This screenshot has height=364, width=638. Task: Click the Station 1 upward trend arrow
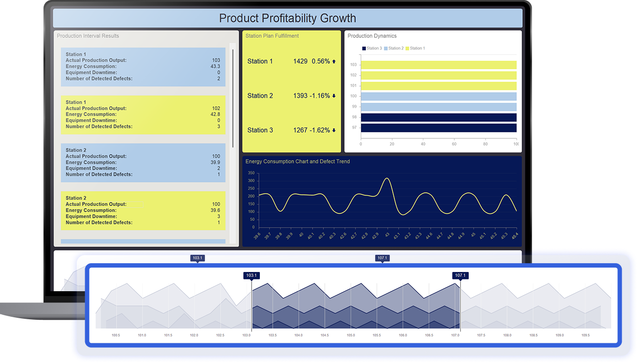pyautogui.click(x=334, y=61)
